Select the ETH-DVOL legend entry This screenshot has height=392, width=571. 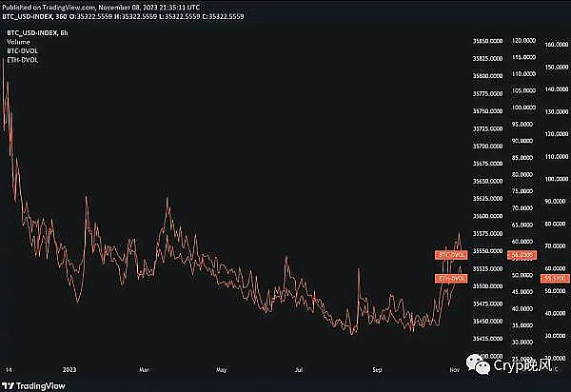pyautogui.click(x=19, y=58)
